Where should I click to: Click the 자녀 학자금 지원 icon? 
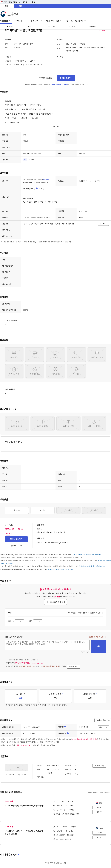pos(97,354)
